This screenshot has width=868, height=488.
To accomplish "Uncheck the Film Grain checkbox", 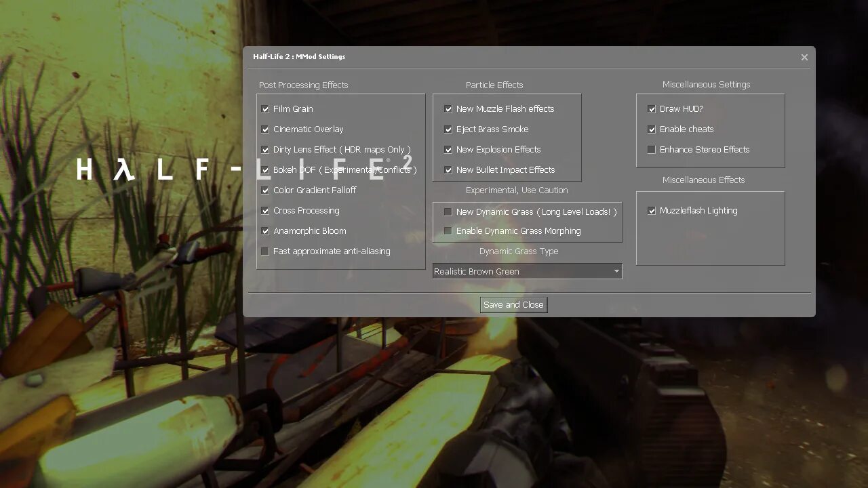I will click(265, 109).
